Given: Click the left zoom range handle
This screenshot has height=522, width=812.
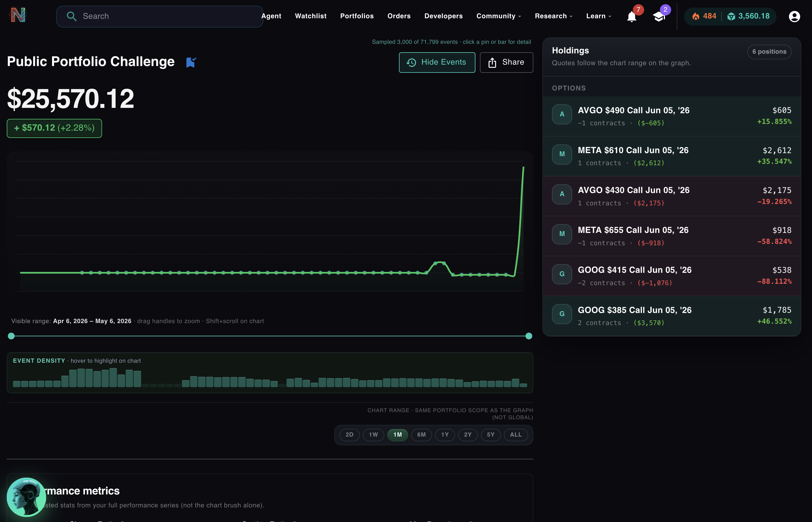Looking at the screenshot, I should coord(11,336).
